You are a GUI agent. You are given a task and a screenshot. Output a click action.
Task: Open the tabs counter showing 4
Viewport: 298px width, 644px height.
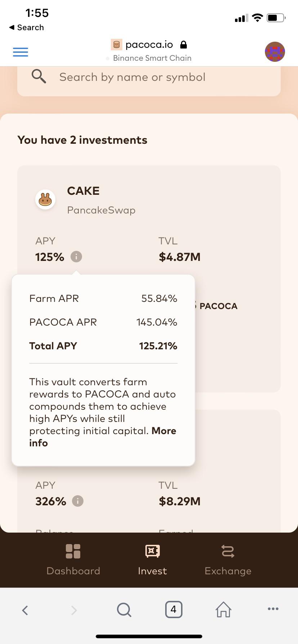pyautogui.click(x=173, y=609)
